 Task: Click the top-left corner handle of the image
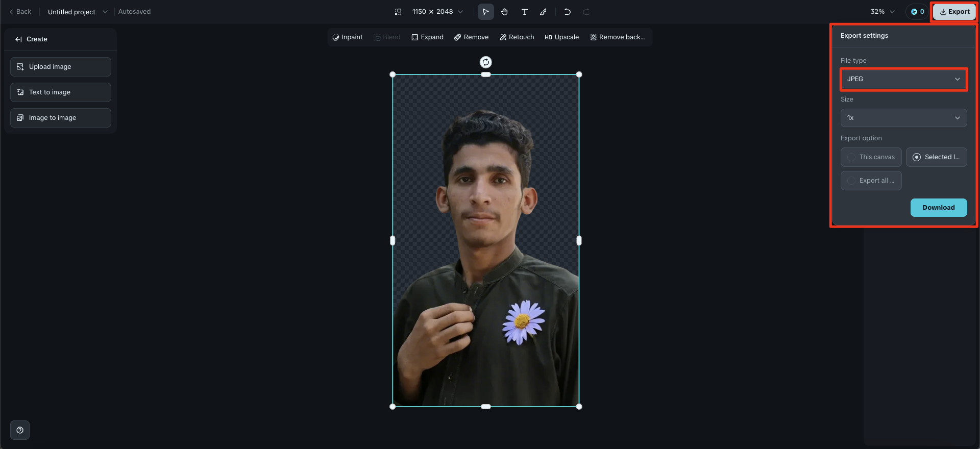pos(393,74)
